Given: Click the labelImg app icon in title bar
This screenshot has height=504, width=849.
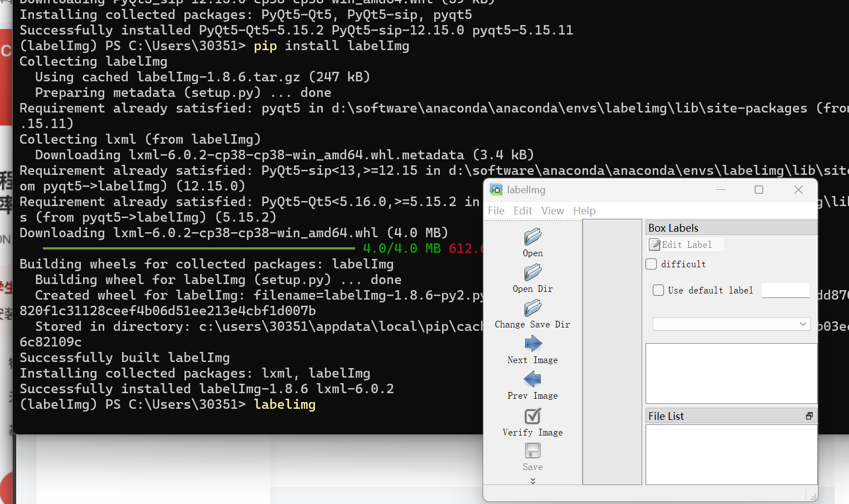Looking at the screenshot, I should [x=496, y=190].
